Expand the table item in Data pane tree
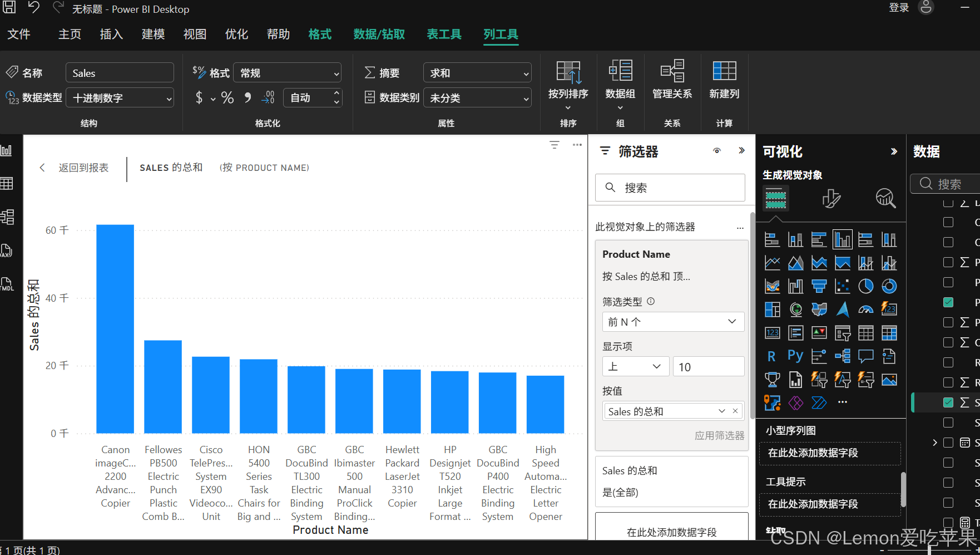This screenshot has height=555, width=980. point(935,443)
